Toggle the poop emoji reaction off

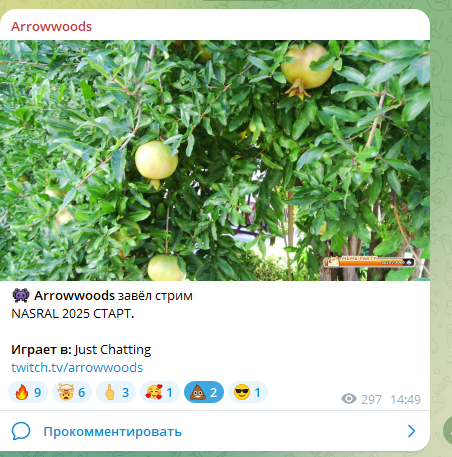click(x=204, y=392)
